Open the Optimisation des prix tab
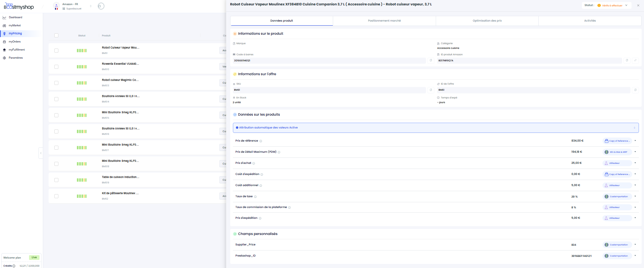 tap(487, 21)
